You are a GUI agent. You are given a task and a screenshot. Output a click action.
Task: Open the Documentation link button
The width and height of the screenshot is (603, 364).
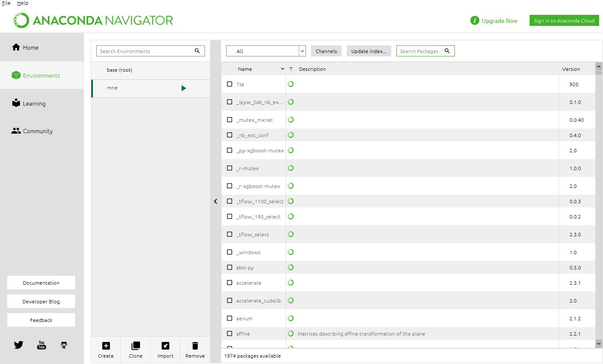(41, 283)
